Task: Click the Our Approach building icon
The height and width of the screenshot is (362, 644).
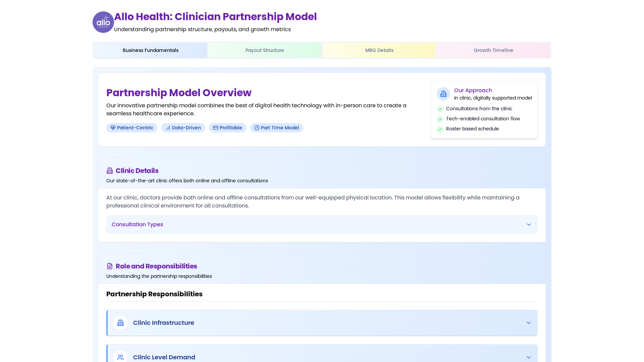Action: [443, 94]
